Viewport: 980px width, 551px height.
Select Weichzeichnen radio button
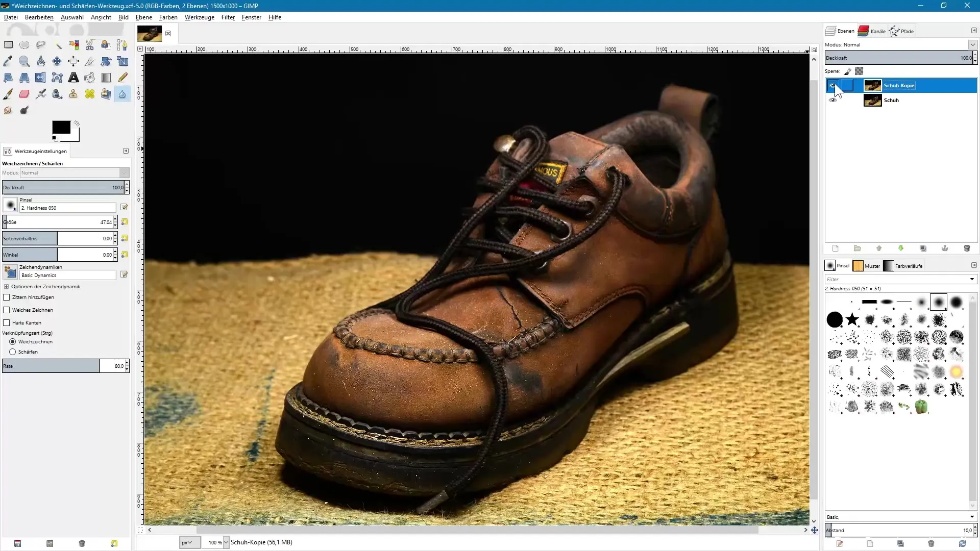click(x=13, y=342)
